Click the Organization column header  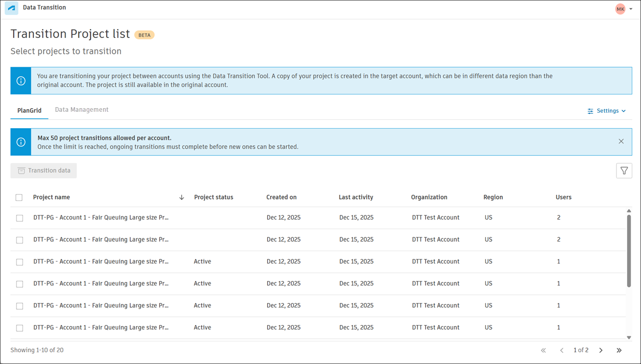pos(429,197)
